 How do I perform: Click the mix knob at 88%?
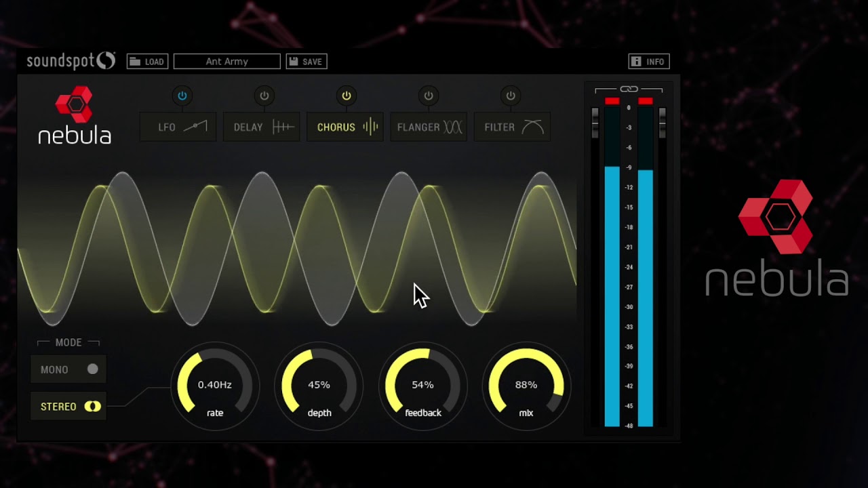point(526,387)
